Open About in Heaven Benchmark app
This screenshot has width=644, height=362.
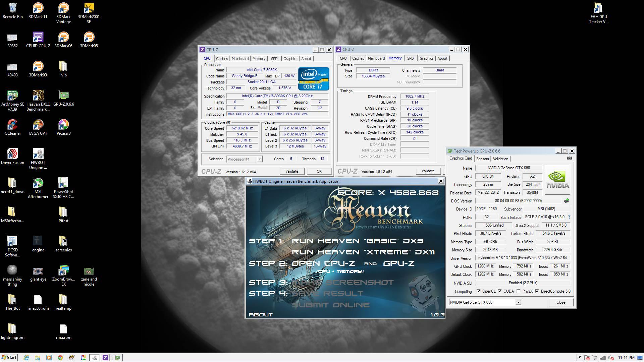(261, 314)
